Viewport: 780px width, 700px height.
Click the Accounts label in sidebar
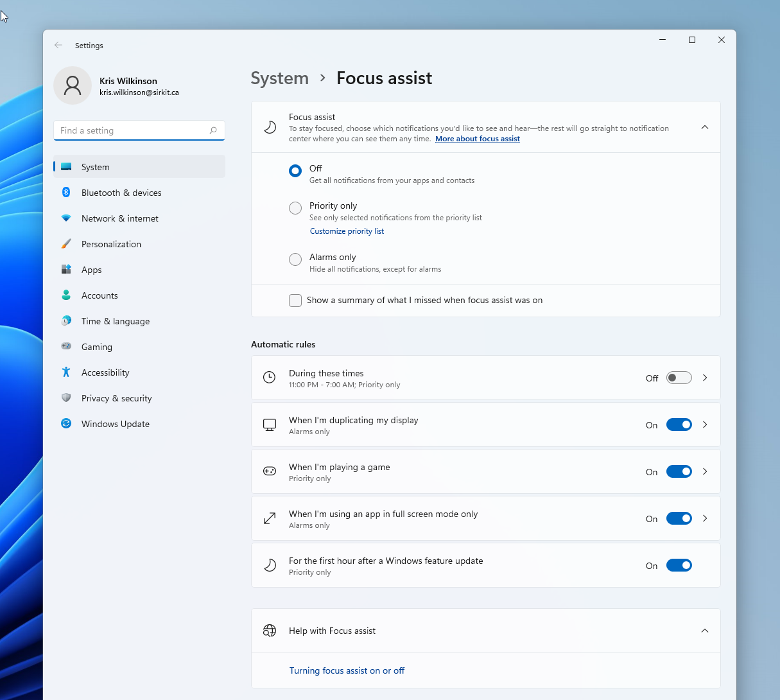pos(100,295)
